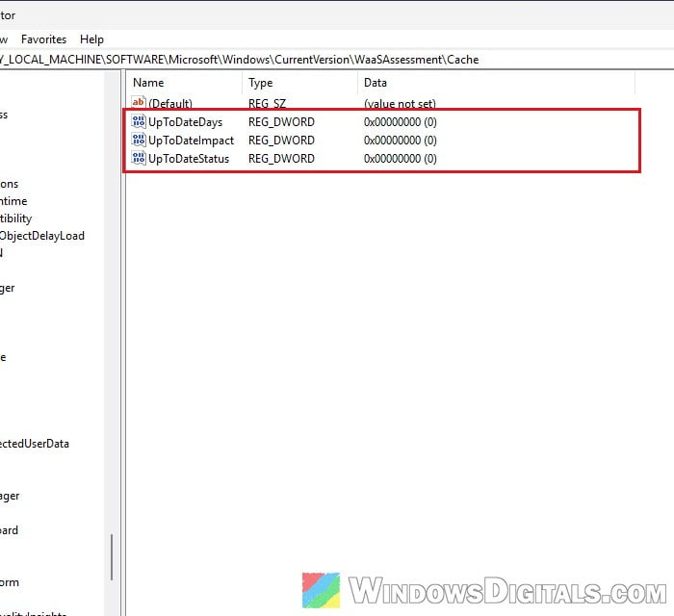Select the tree key ending in ectedUserData
The height and width of the screenshot is (616, 674).
pos(35,444)
